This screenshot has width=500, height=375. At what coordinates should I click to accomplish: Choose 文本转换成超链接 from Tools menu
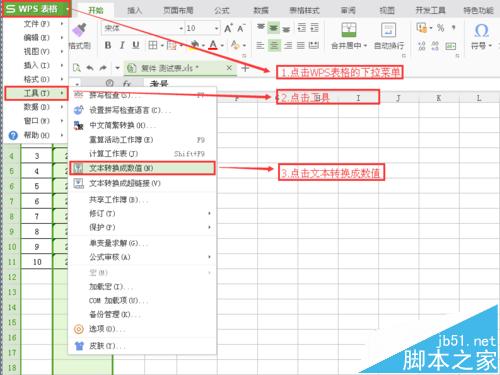tap(142, 183)
